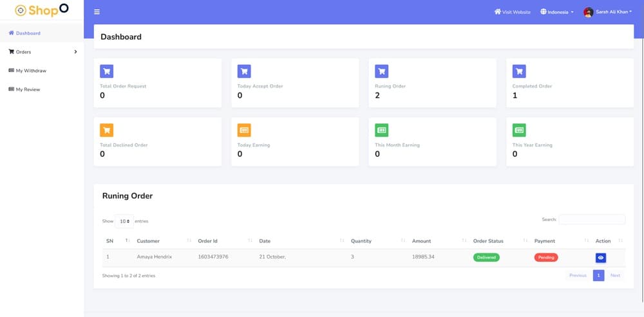Click the Next pagination button

click(615, 275)
